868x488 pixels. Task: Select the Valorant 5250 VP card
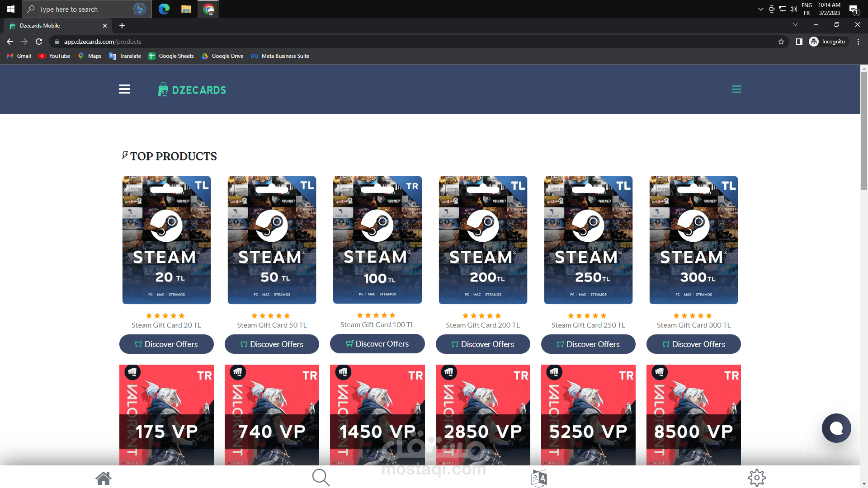[588, 415]
